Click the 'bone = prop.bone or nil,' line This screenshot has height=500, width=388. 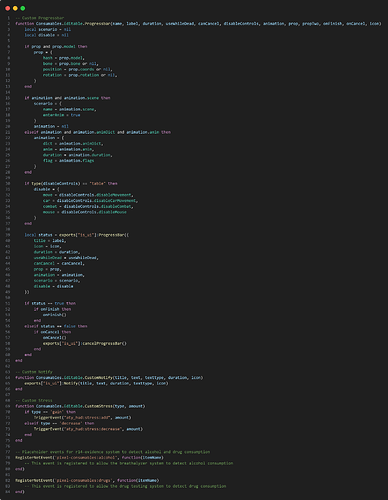[x=70, y=63]
